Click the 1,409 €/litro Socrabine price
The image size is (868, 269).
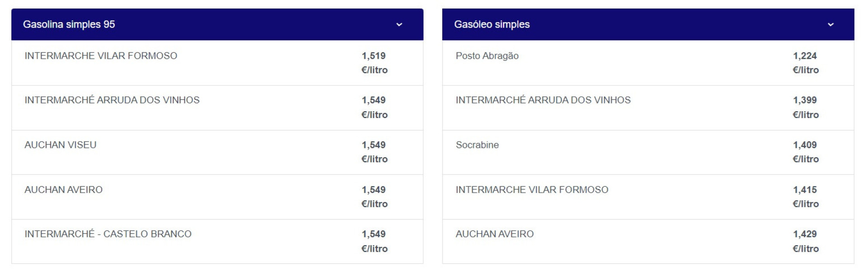[805, 151]
